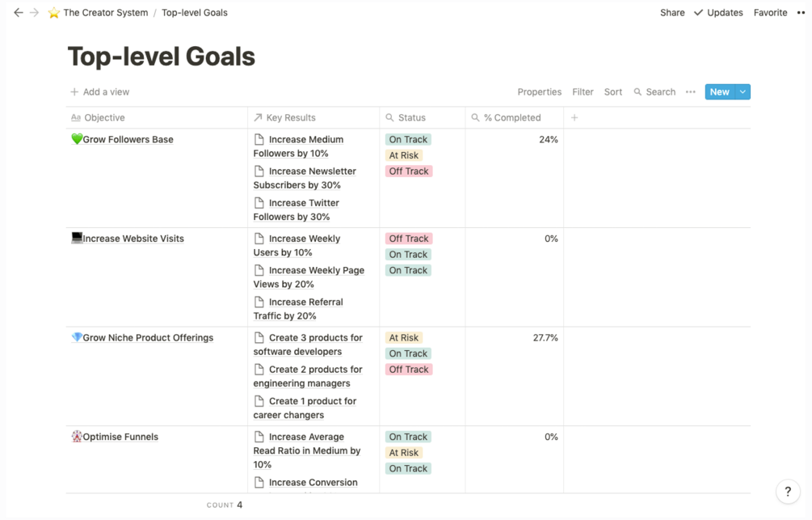Click the plus icon to add column
This screenshot has height=520, width=812.
pos(574,118)
